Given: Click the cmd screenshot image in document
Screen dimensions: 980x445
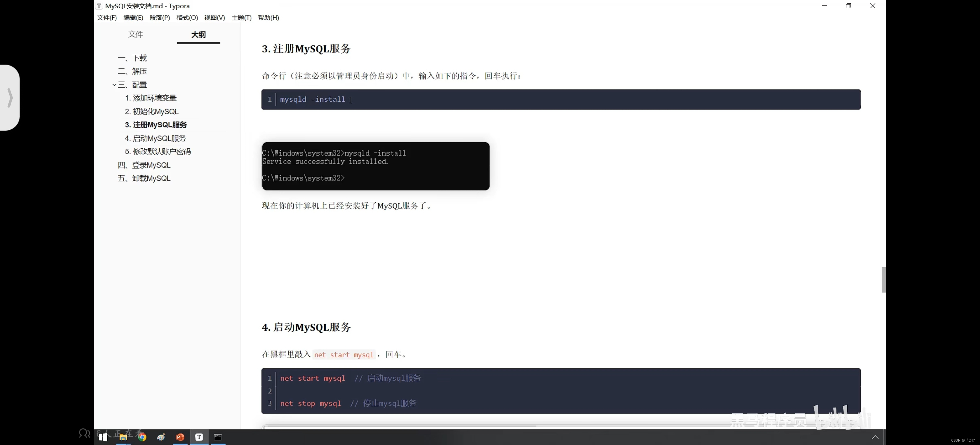Looking at the screenshot, I should click(x=376, y=166).
